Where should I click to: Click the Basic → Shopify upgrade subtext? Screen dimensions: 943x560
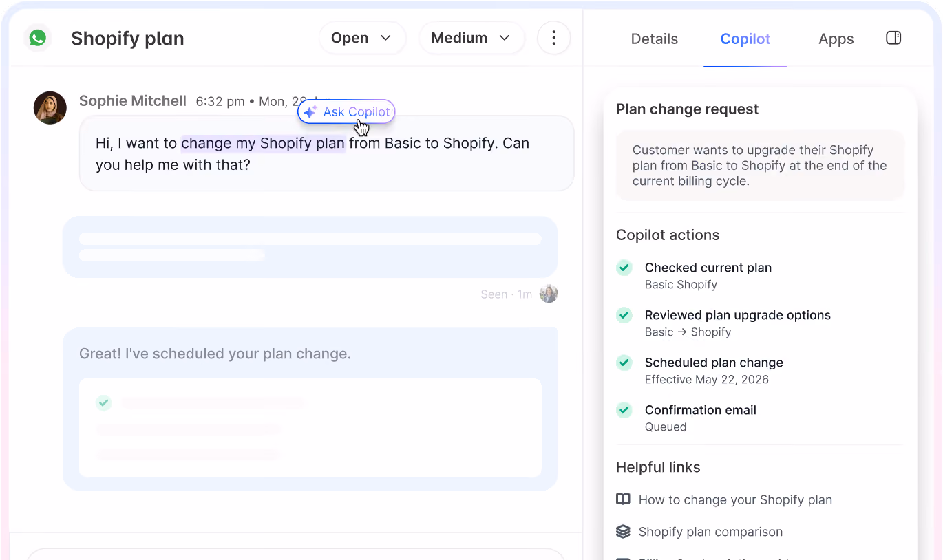(x=688, y=332)
